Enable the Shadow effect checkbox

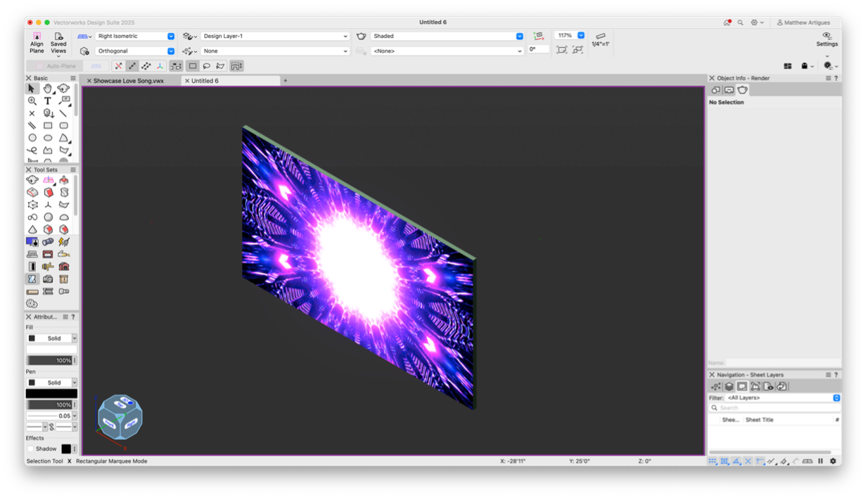click(x=30, y=449)
